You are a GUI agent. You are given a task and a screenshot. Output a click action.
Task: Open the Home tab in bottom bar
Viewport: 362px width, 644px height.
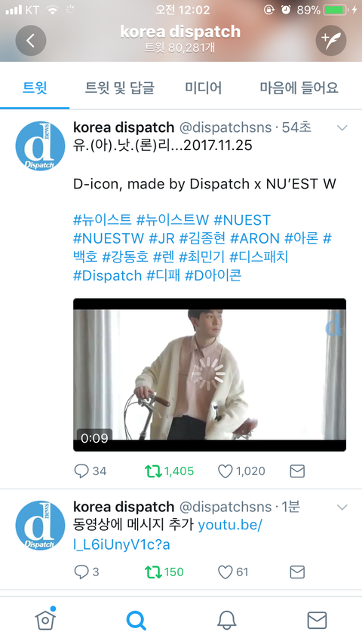point(45,619)
